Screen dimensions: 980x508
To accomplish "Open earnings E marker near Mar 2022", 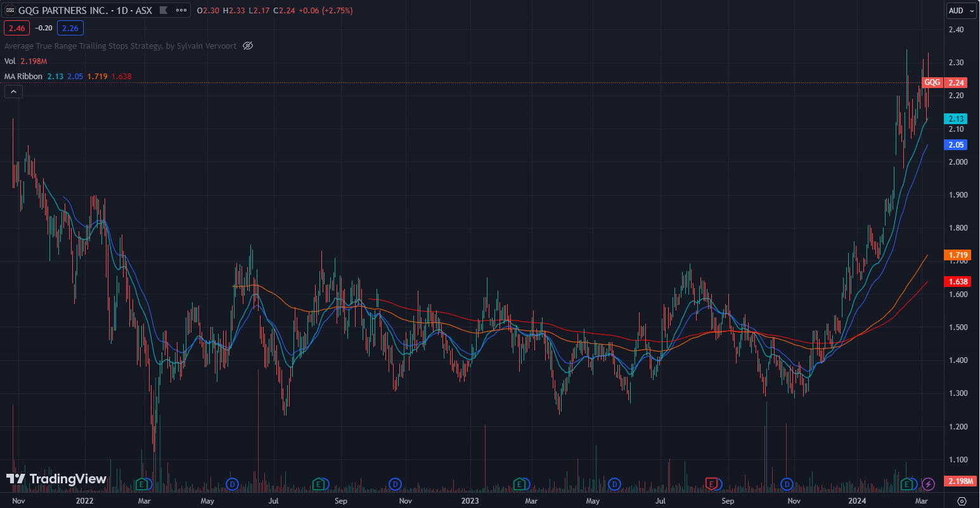I will 143,485.
